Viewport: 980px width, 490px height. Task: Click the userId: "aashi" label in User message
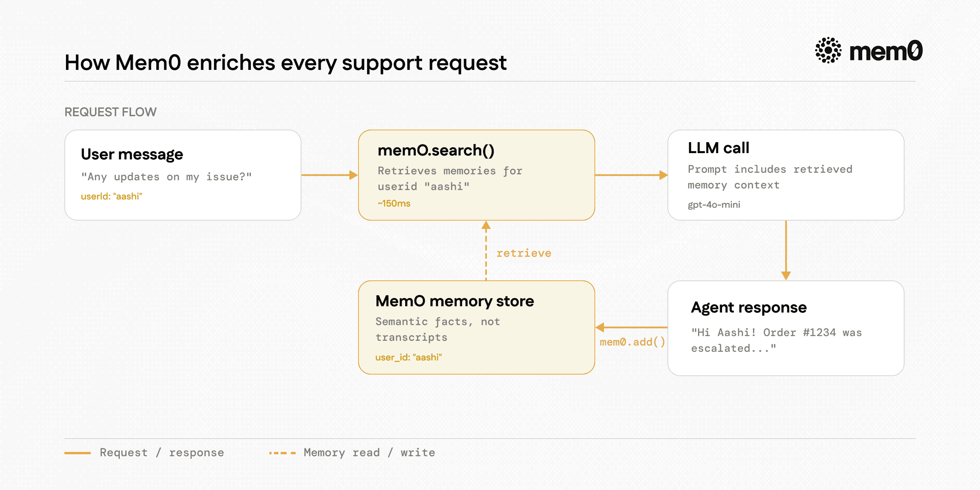pyautogui.click(x=112, y=196)
